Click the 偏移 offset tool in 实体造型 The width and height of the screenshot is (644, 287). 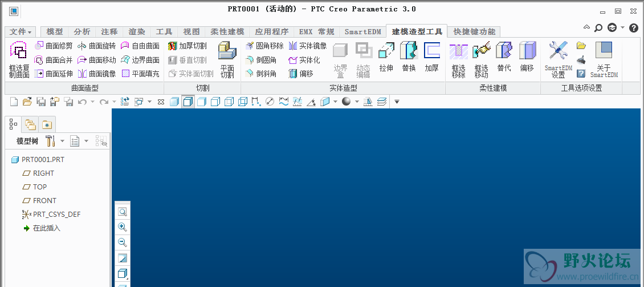coord(301,74)
